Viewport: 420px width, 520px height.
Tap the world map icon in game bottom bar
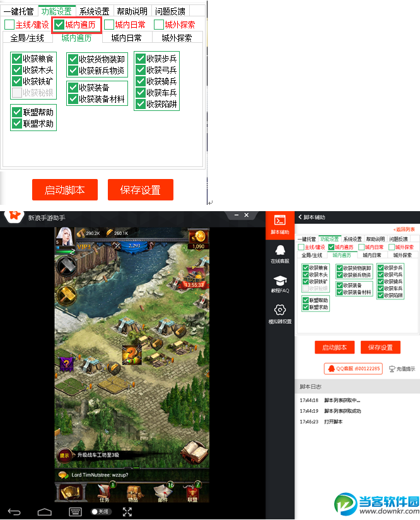(71, 492)
